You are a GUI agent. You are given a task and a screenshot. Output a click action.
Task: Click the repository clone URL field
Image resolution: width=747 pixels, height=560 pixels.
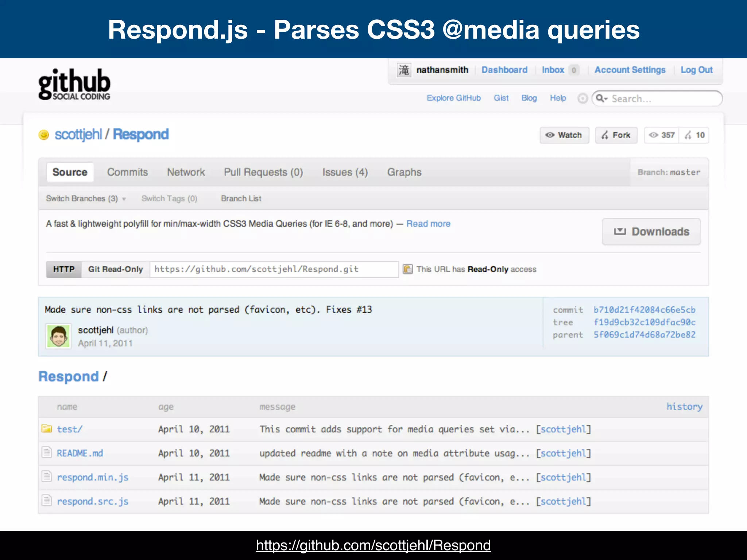(274, 269)
